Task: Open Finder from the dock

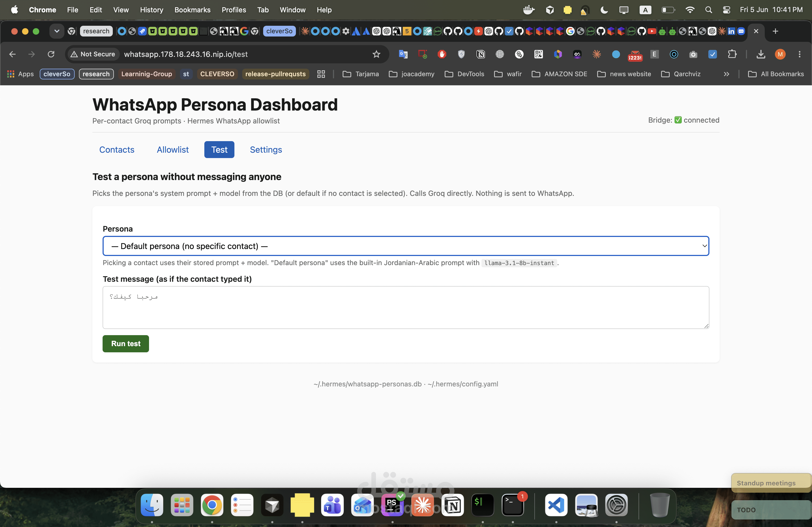Action: pyautogui.click(x=152, y=505)
